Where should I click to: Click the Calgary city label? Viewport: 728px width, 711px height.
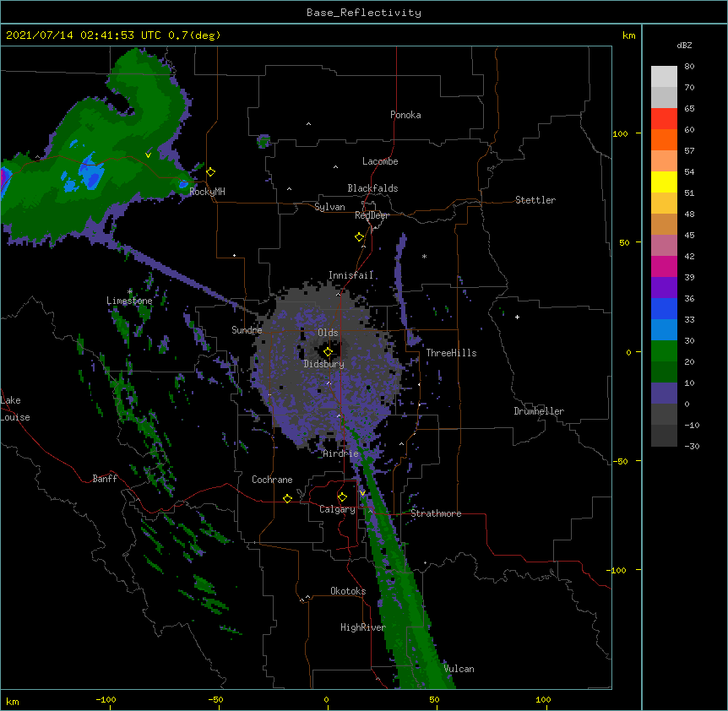click(x=337, y=509)
